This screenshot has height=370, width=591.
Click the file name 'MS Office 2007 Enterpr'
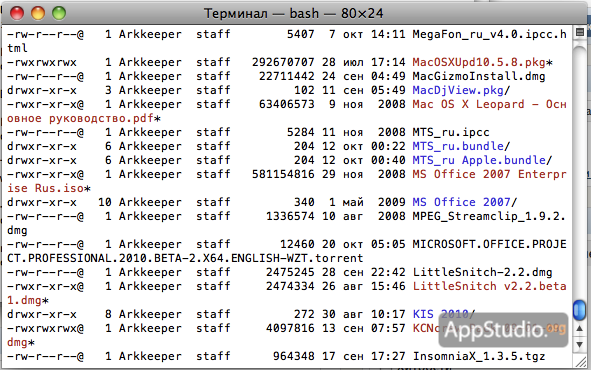[x=489, y=174]
